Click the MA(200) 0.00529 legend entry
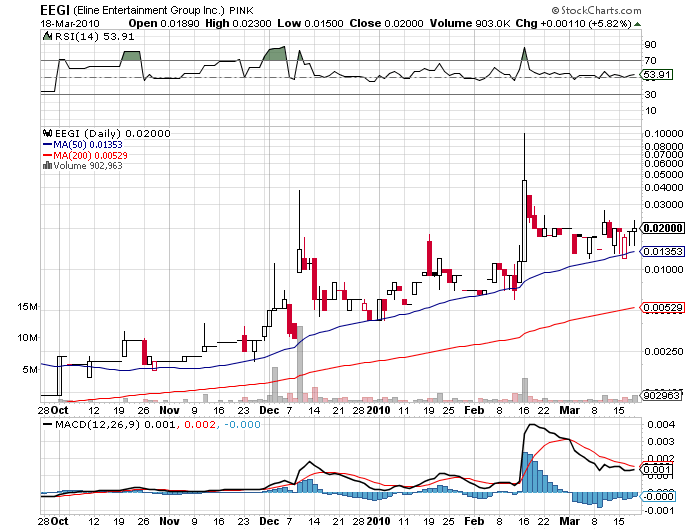 (90, 155)
